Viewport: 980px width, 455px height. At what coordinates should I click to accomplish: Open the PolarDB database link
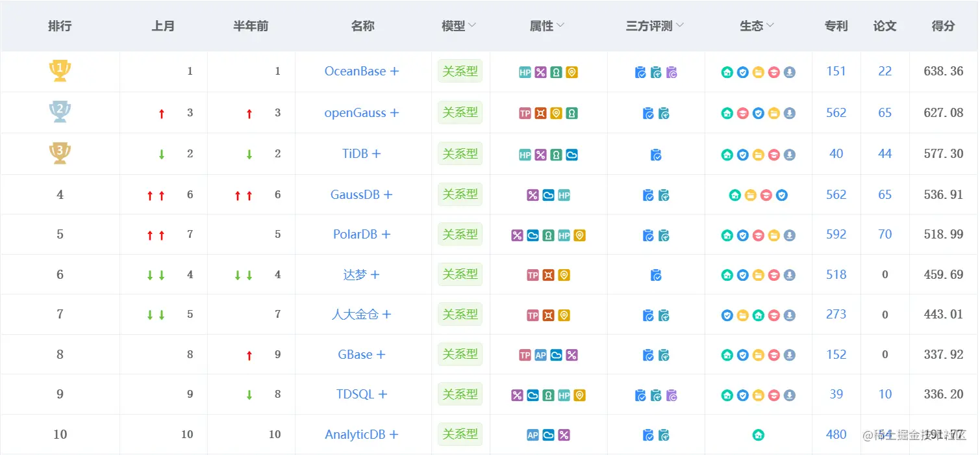pyautogui.click(x=355, y=235)
